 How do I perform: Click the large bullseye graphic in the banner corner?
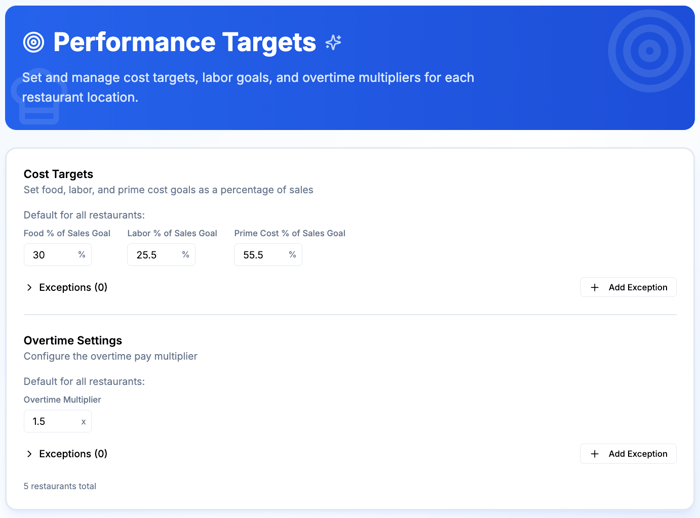pyautogui.click(x=649, y=50)
